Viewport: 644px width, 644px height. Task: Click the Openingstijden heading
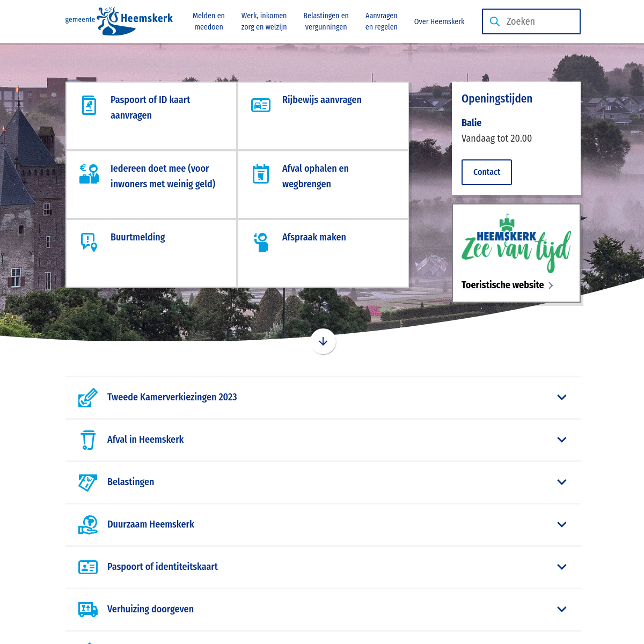497,99
